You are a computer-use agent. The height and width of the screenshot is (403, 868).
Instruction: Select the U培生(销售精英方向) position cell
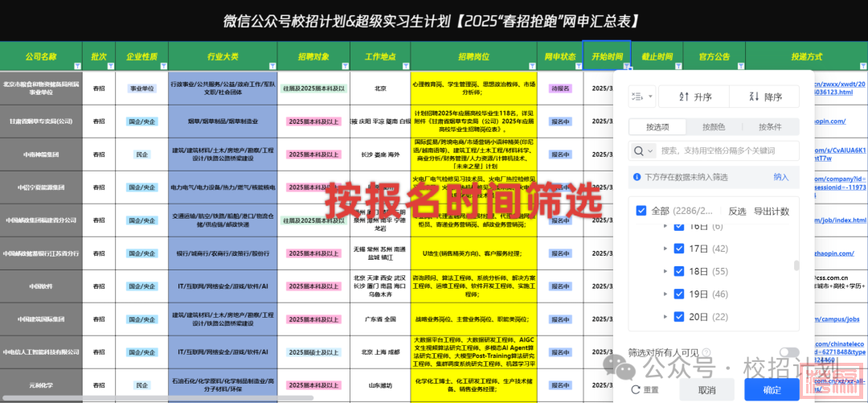coord(474,253)
